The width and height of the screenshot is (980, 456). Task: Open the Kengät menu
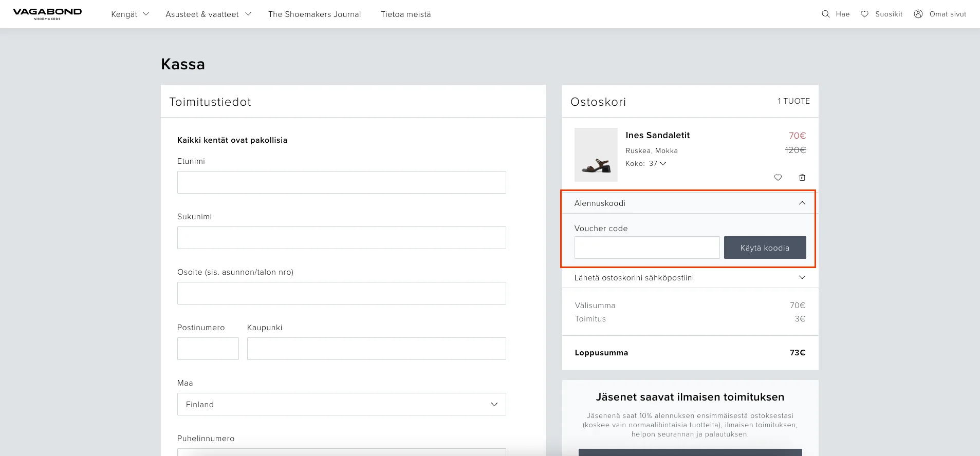tap(130, 14)
